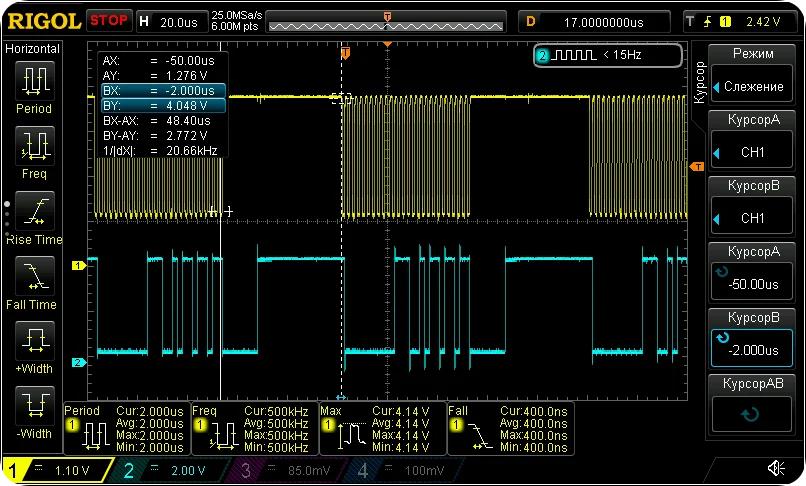Click the Max Cur:4.14 V value
The width and height of the screenshot is (806, 486).
pyautogui.click(x=400, y=411)
